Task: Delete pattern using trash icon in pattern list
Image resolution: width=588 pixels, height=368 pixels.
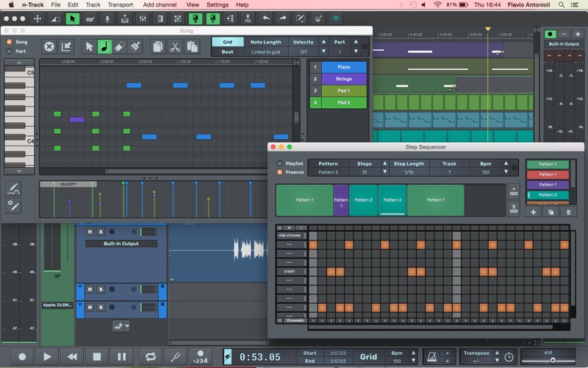Action: click(567, 212)
